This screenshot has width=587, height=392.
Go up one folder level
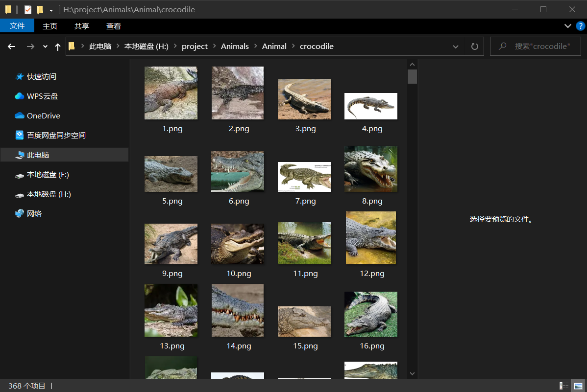click(58, 47)
